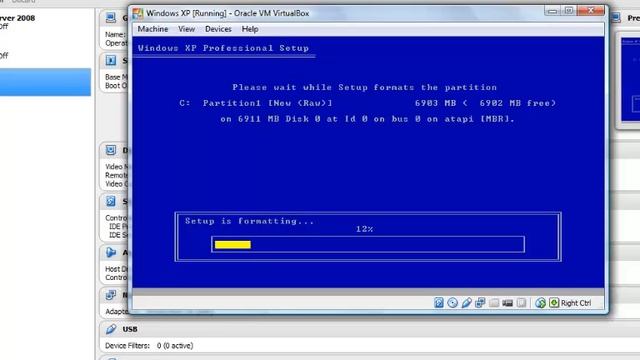
Task: Click the 'Device Filters: 0 (0 active)' text
Action: click(149, 346)
